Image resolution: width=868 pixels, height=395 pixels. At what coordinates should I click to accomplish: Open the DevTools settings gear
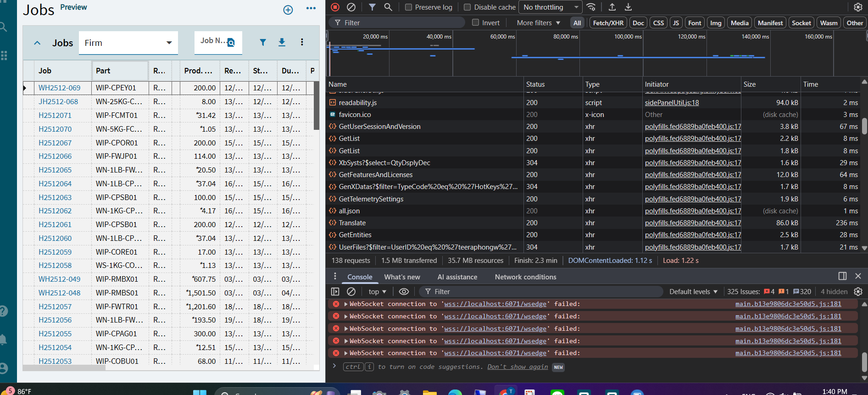pos(858,7)
